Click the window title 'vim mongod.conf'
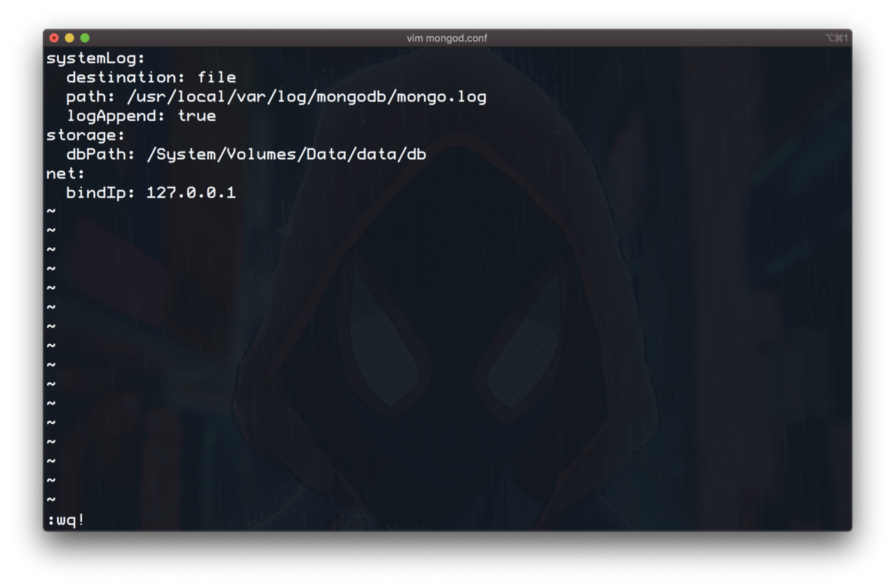The height and width of the screenshot is (588, 895). point(447,38)
